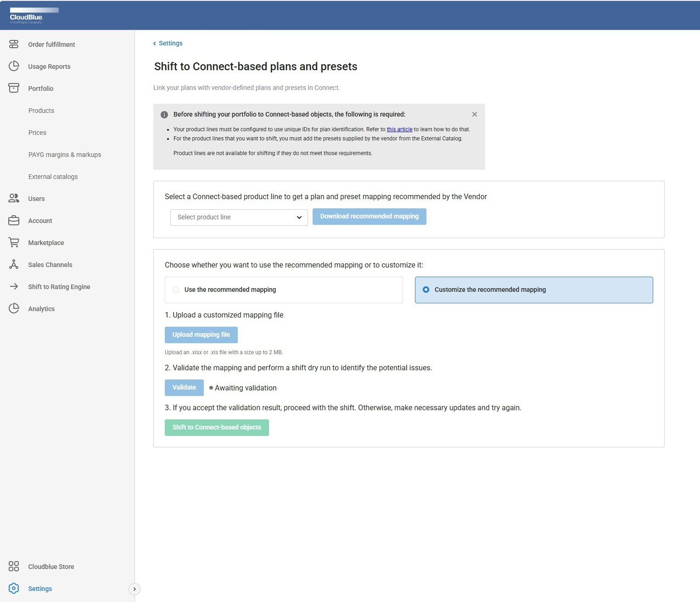Open PAYG margins & markups submenu item
Screen dimensions: 700x602
[x=65, y=155]
